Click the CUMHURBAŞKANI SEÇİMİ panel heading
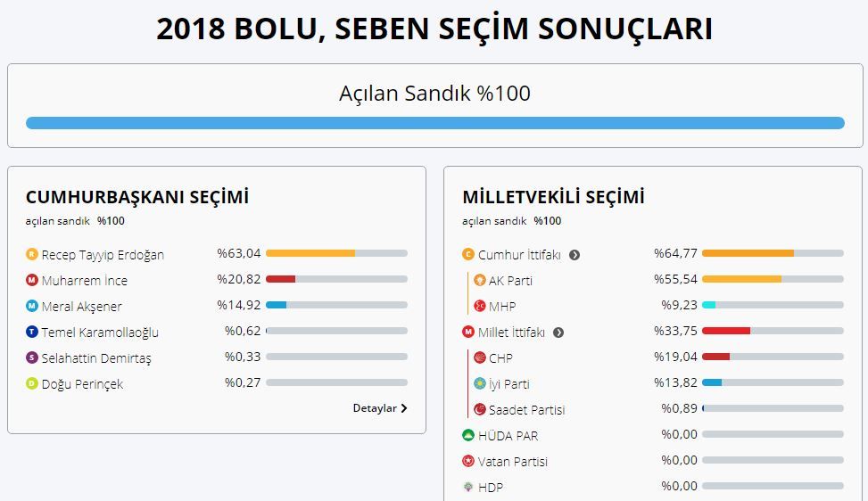 tap(137, 197)
